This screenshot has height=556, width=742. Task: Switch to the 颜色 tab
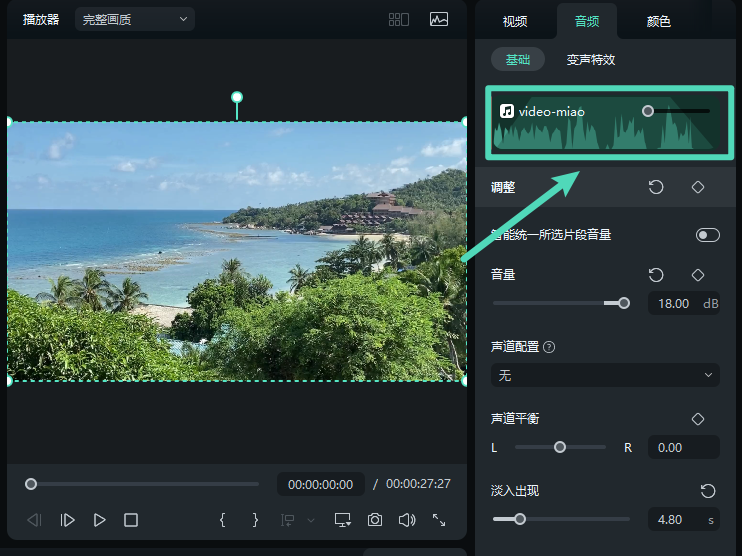point(659,21)
